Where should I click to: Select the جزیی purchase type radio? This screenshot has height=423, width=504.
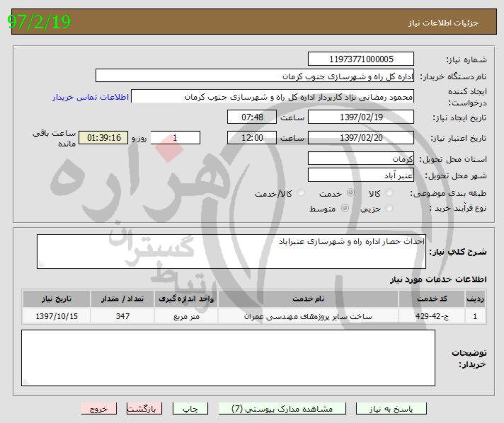coord(389,208)
